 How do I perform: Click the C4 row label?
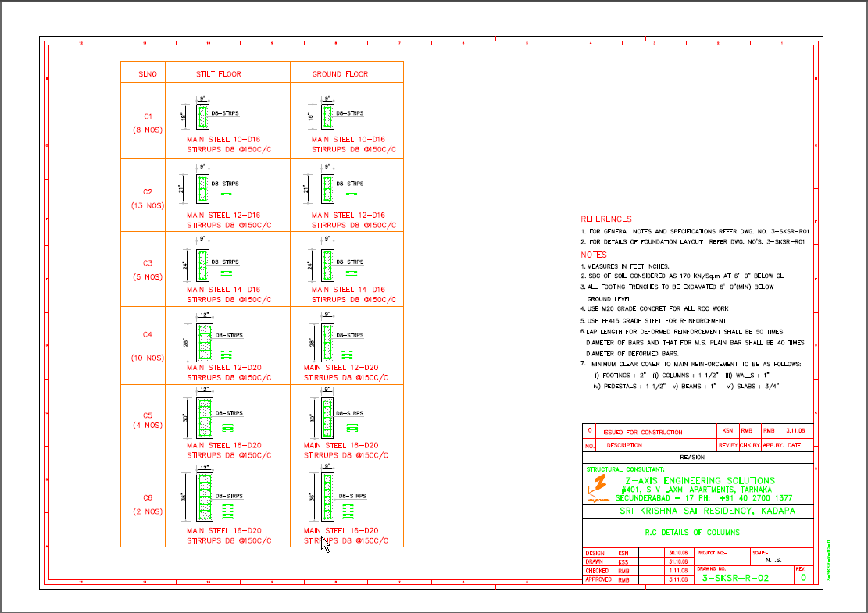point(147,335)
